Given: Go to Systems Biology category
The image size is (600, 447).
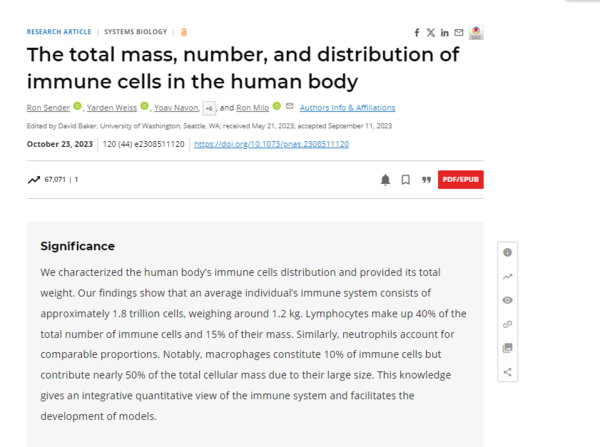Looking at the screenshot, I should pos(136,32).
